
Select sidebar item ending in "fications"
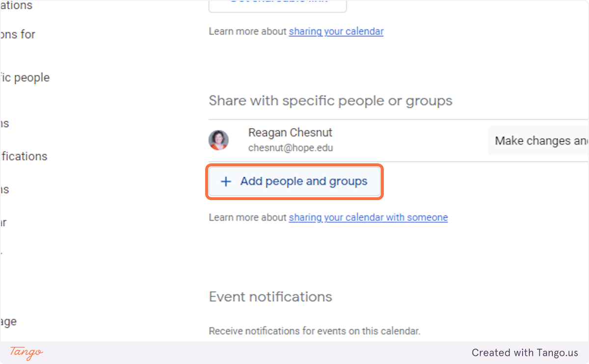[x=24, y=156]
